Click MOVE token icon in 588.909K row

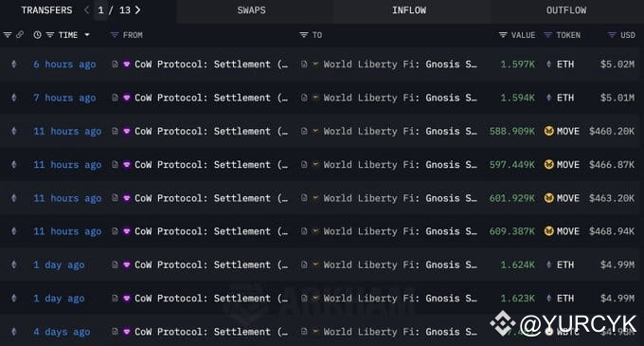(548, 131)
